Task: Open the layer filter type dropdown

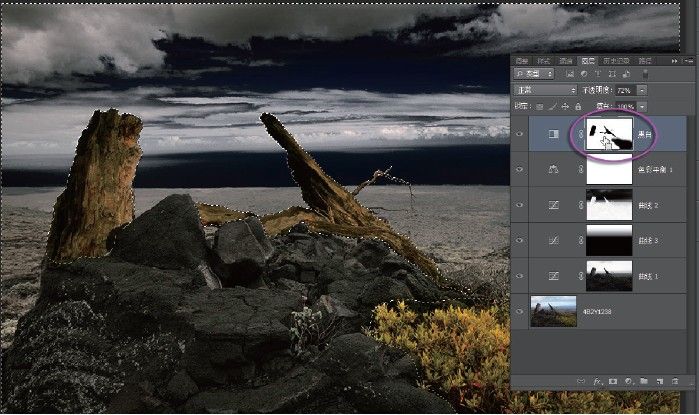Action: [x=532, y=74]
